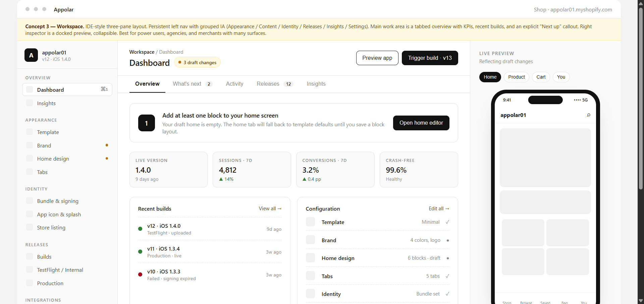Click the Sessions 7D card value 4,812

pos(228,170)
